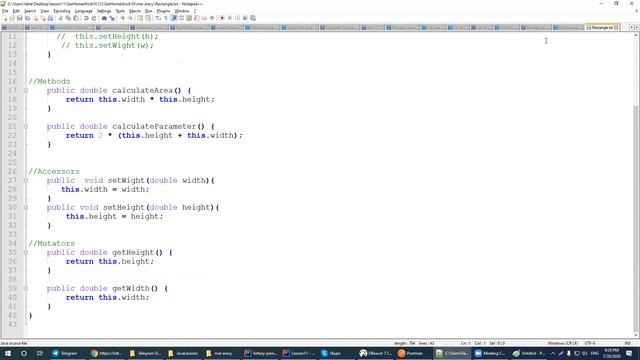Click the Open file toolbar icon
The image size is (640, 360).
(12, 18)
